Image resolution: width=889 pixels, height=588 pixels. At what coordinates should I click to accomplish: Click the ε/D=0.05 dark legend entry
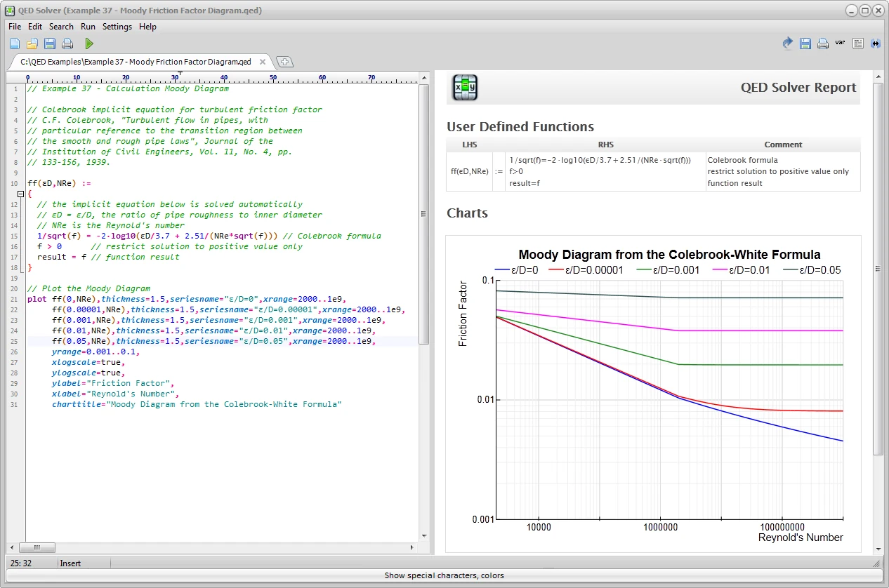click(x=812, y=270)
